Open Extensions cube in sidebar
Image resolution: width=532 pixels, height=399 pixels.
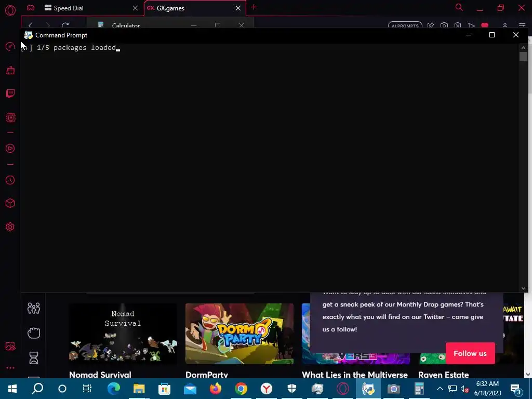(x=10, y=203)
